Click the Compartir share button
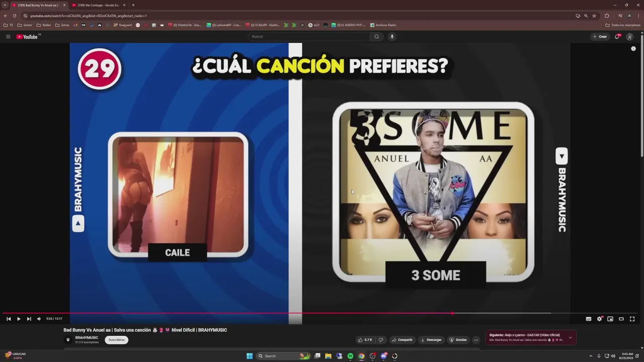The width and height of the screenshot is (644, 362). [402, 340]
